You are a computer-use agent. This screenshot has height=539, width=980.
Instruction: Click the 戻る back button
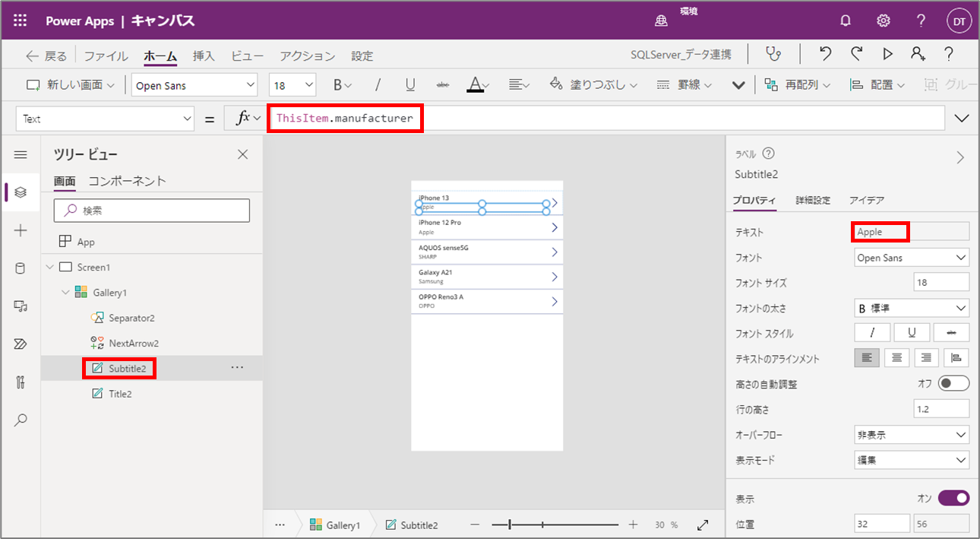pos(46,55)
